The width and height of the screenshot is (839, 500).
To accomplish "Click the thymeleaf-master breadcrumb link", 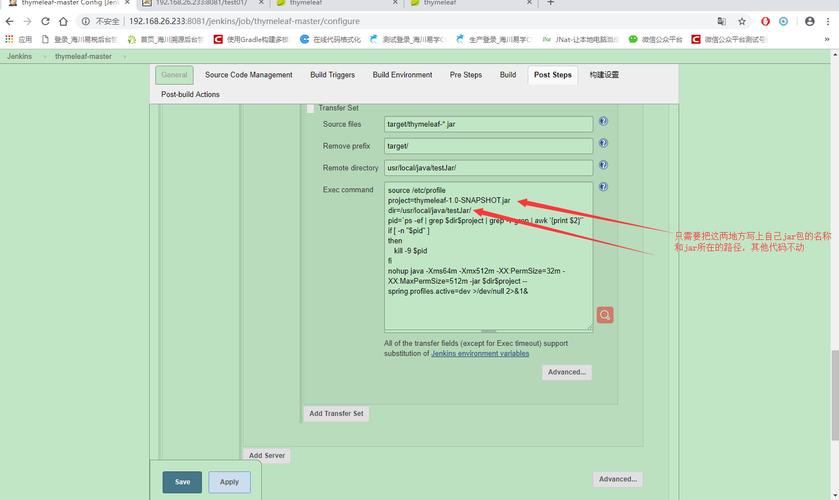I will (x=83, y=56).
